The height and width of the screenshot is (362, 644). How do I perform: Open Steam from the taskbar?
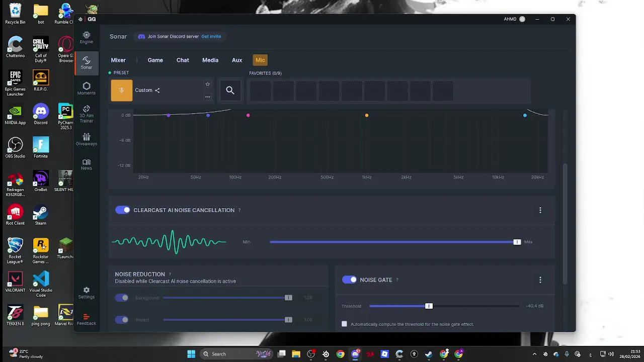(x=429, y=354)
